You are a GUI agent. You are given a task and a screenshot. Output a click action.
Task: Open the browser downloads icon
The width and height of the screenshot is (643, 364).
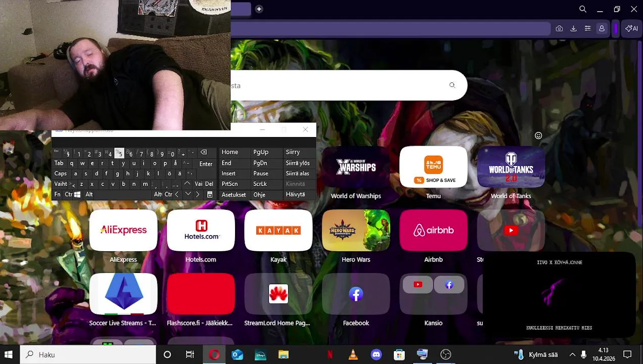click(573, 29)
